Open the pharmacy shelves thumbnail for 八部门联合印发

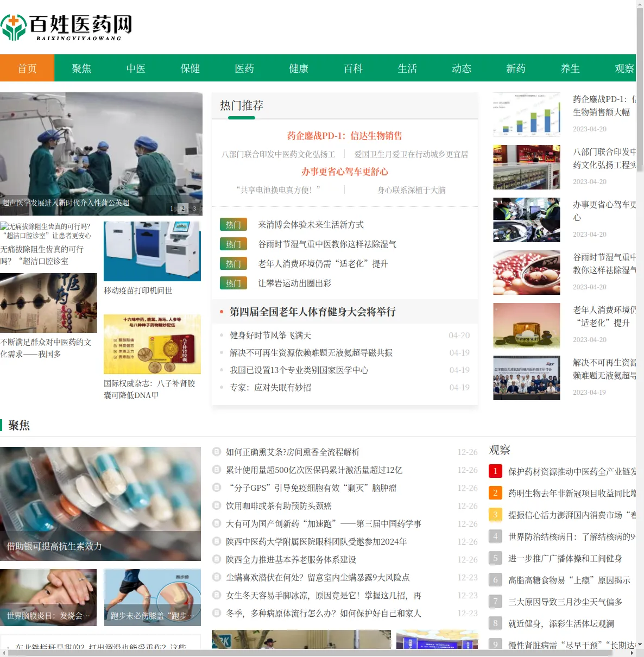point(527,167)
